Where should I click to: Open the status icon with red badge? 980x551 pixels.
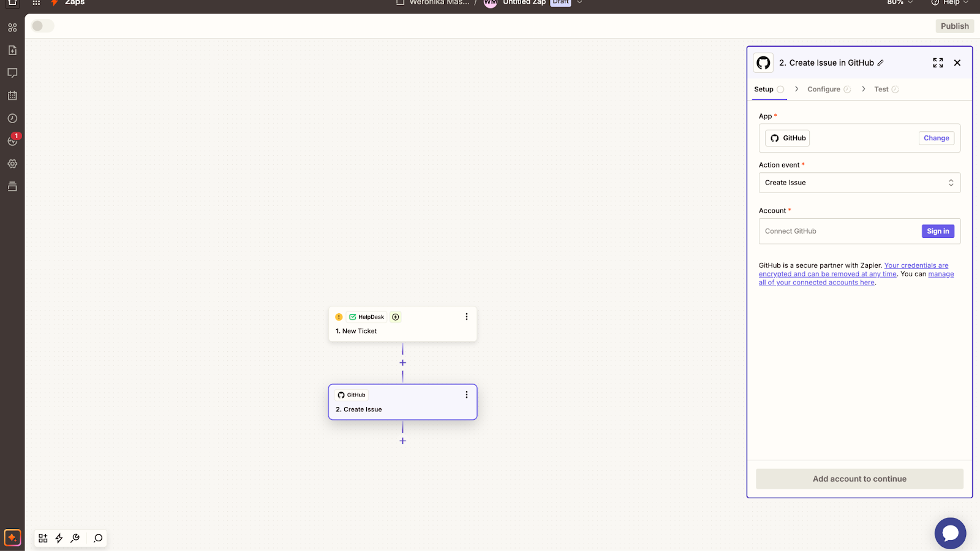[12, 140]
